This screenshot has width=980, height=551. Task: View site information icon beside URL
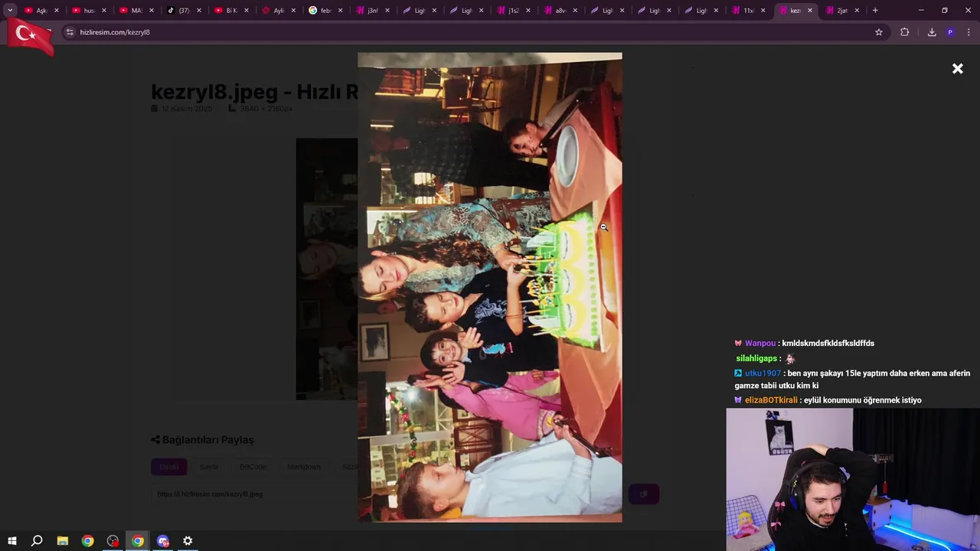70,32
